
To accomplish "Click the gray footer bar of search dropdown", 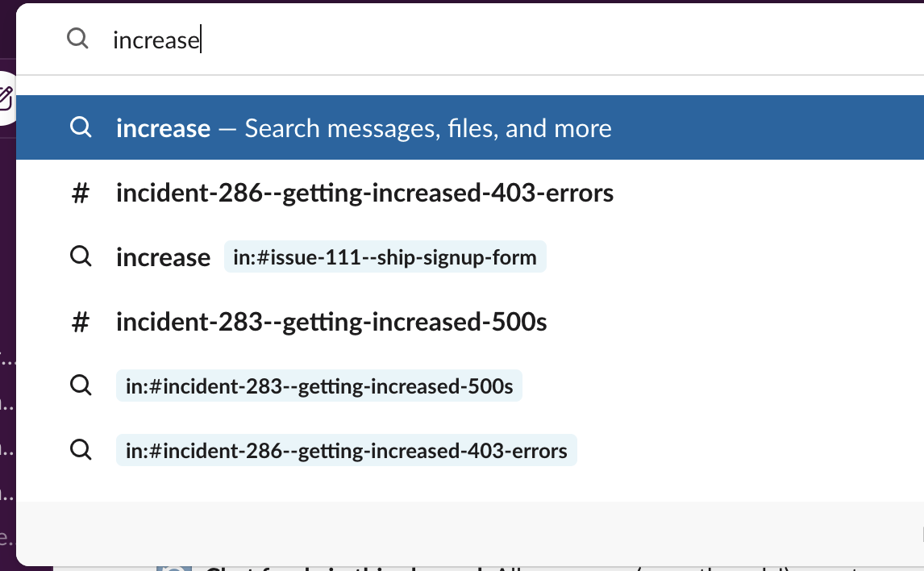I will coord(468,532).
